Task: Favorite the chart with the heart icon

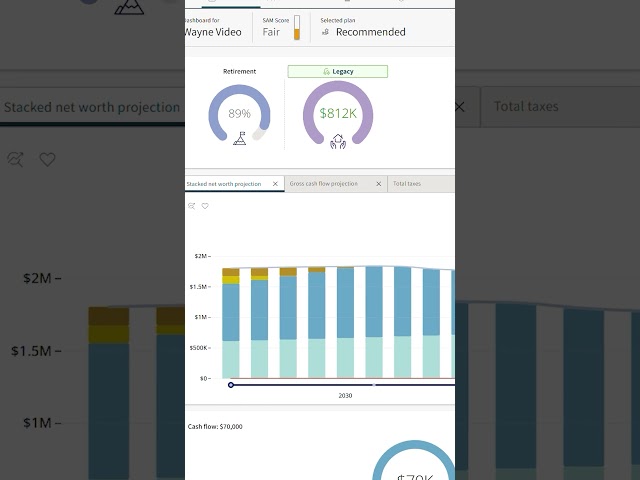Action: coord(205,206)
